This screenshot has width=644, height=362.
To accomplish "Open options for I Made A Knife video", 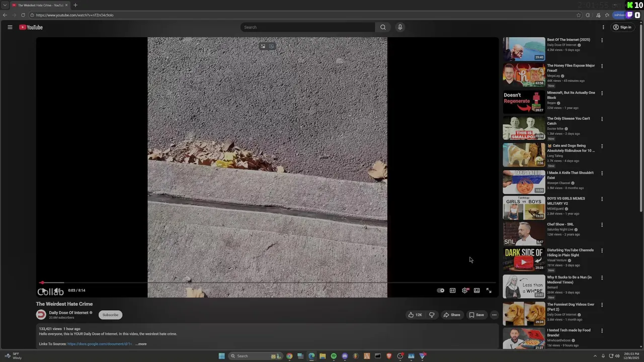I will (602, 173).
